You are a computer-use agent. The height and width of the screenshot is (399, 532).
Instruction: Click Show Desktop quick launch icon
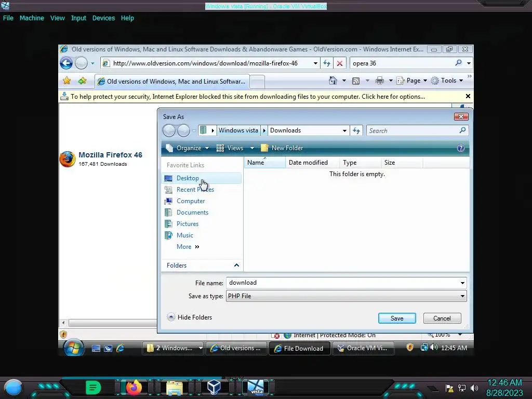(96, 348)
